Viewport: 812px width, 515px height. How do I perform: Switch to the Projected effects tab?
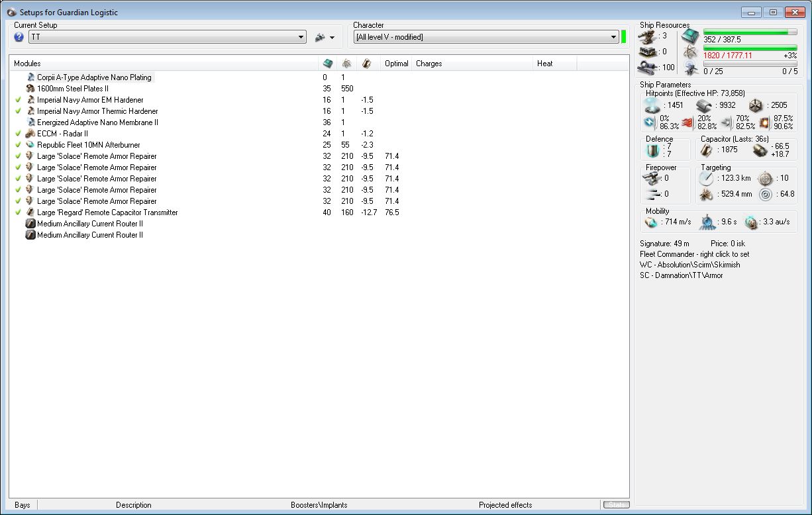coord(505,505)
